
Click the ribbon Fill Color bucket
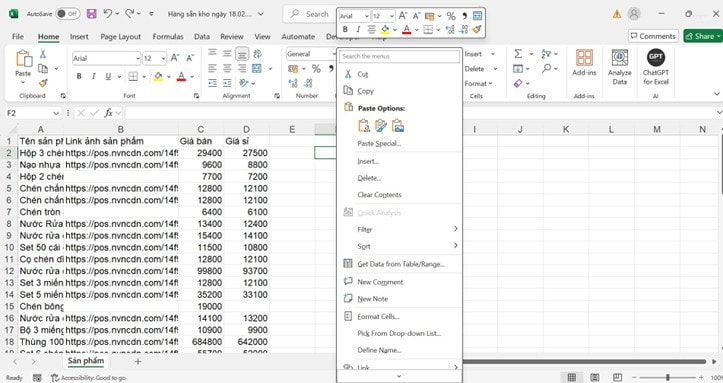[x=158, y=76]
